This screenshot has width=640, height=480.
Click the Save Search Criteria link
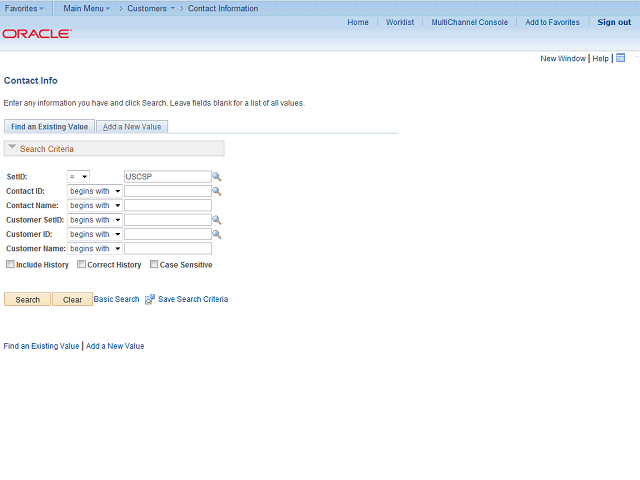(193, 299)
